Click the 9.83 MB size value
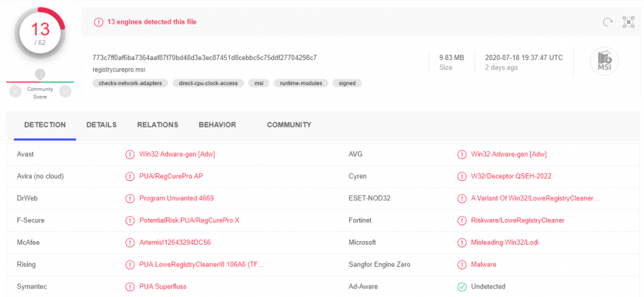 coord(452,58)
